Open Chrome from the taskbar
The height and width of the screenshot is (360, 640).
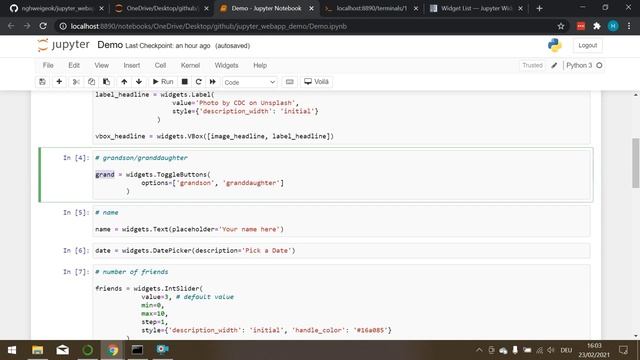click(x=113, y=350)
